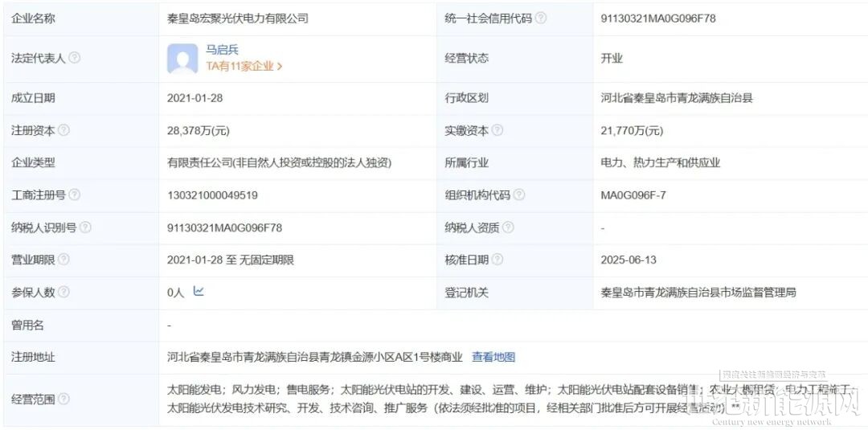
Task: Open help icon beside 经营范围
Action: 63,399
